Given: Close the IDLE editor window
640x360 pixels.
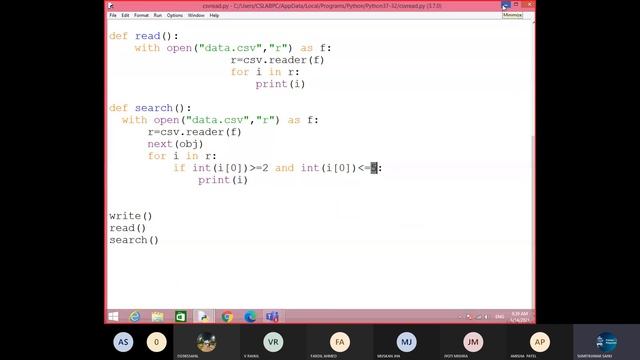Looking at the screenshot, I should tap(529, 4).
